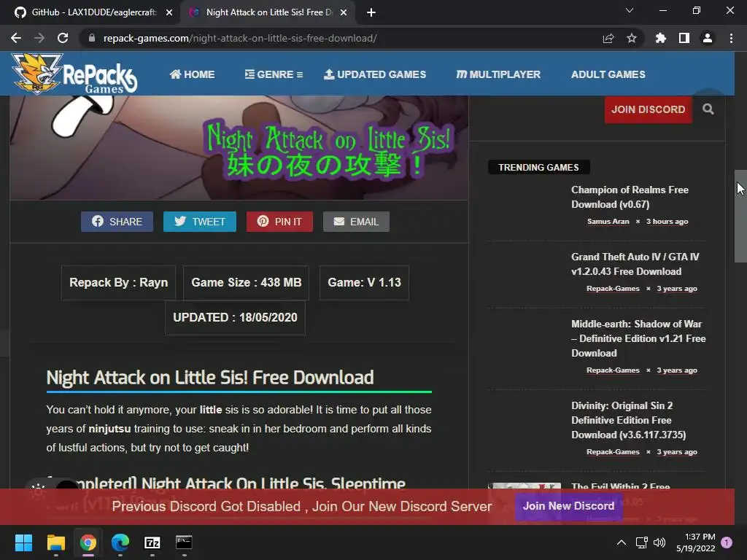Click the Repack By : Rayn box
This screenshot has width=747, height=560.
[x=119, y=282]
